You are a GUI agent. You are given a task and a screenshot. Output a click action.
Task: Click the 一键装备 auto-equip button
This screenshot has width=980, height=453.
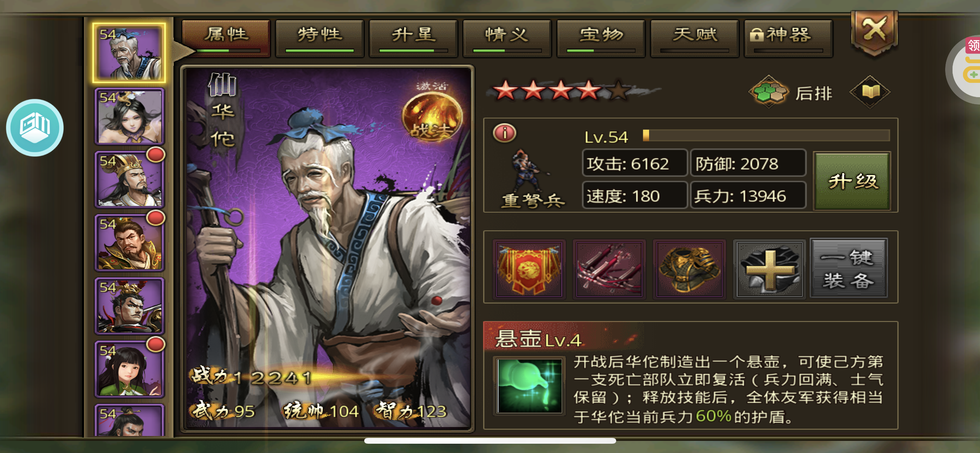tap(848, 269)
